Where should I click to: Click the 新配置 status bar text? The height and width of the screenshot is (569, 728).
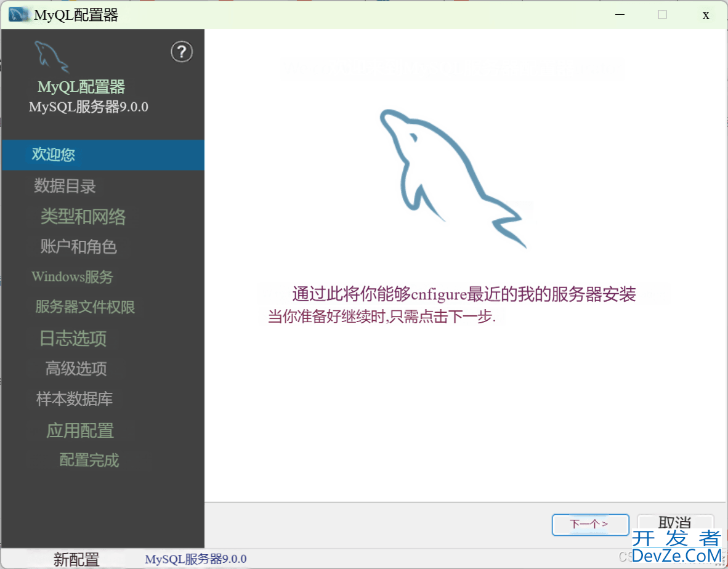click(76, 559)
